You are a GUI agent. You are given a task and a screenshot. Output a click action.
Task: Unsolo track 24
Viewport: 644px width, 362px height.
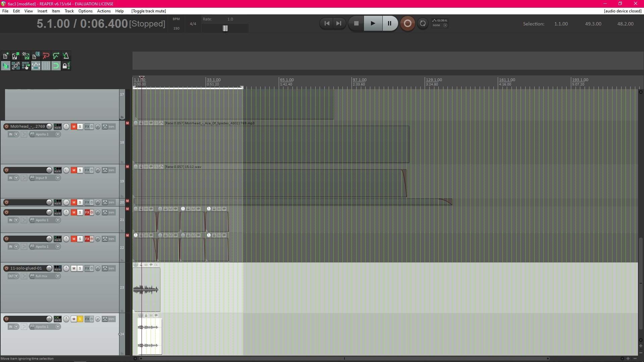(80, 319)
